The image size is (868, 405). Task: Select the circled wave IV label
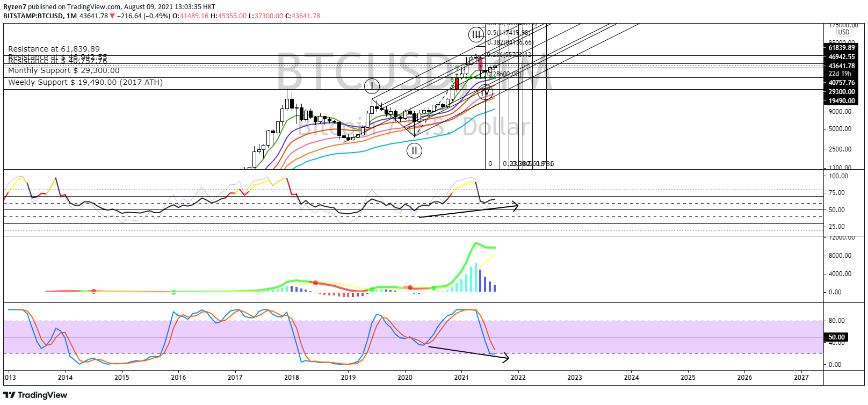coord(485,92)
